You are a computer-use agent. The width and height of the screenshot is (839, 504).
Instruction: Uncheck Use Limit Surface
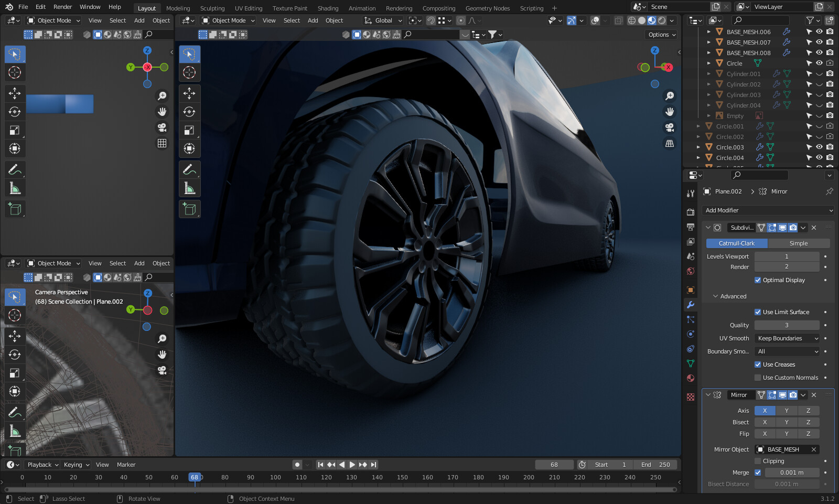point(758,312)
